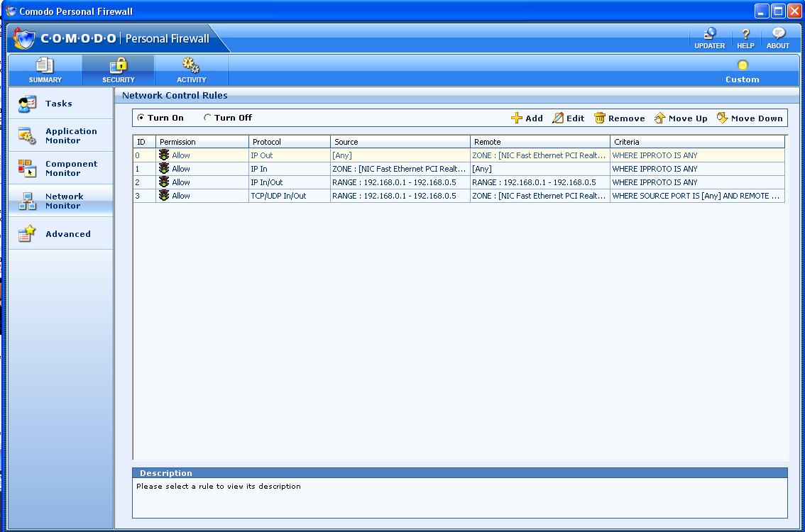Screen dimensions: 805x532
Task: Maximize the Comodo Personal Firewall window
Action: click(x=778, y=11)
